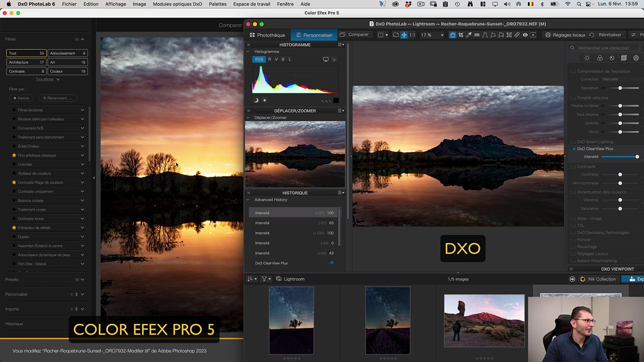
Task: Show the Geometry corrections tab icon
Action: click(x=624, y=58)
